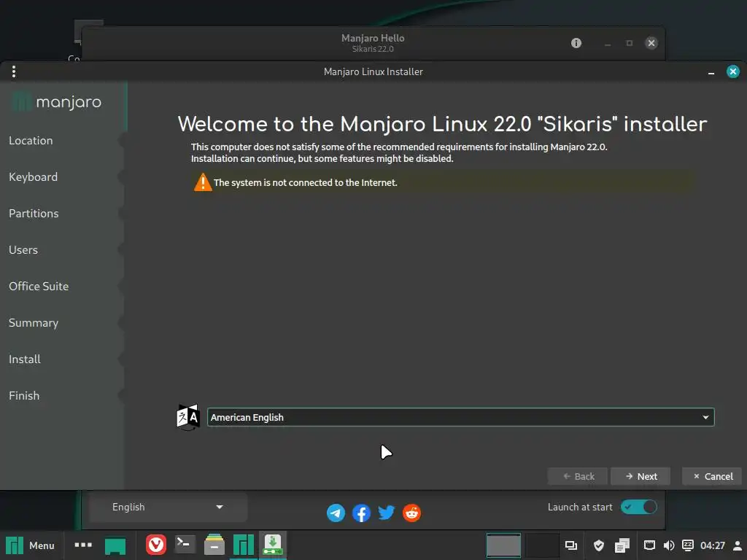Select the Office Suite step in sidebar
The height and width of the screenshot is (560, 747).
39,286
